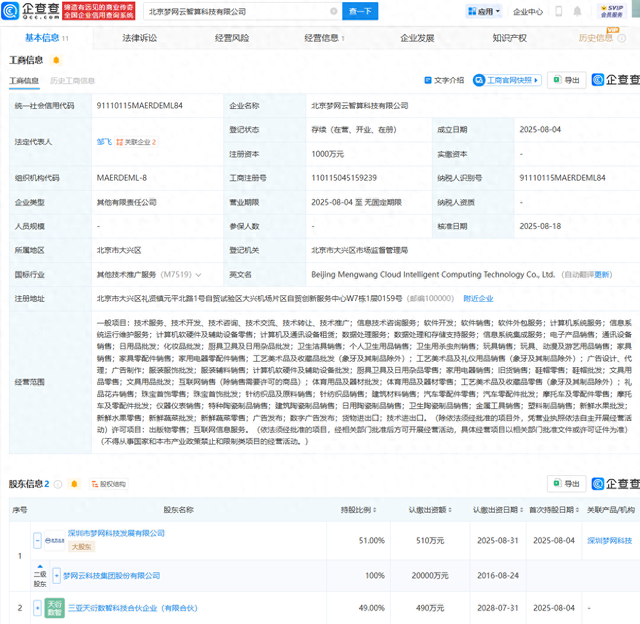Switch to the 经营信息 tab
Screen dimensions: 640x624
tap(322, 38)
